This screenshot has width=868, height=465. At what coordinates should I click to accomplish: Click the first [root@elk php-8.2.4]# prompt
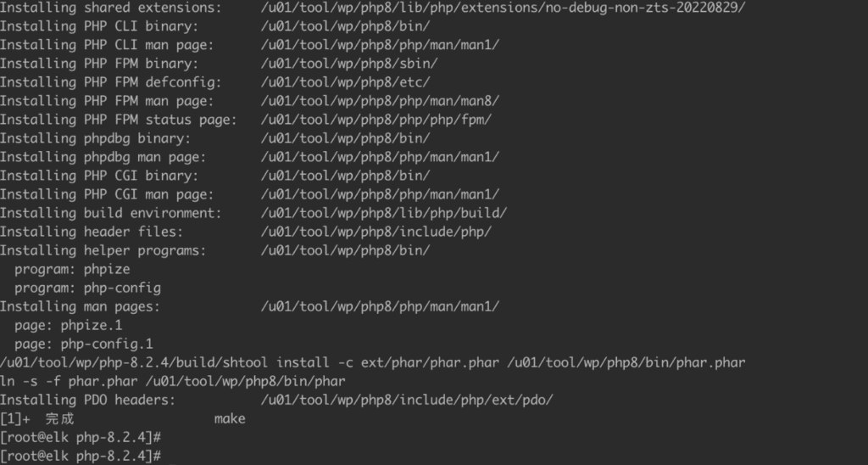coord(81,437)
